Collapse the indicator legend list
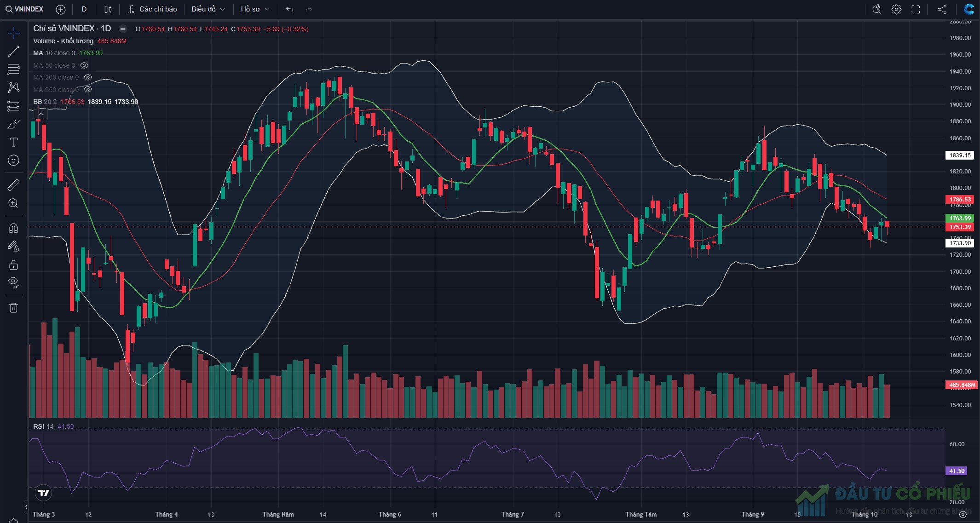980x523 pixels. (40, 114)
